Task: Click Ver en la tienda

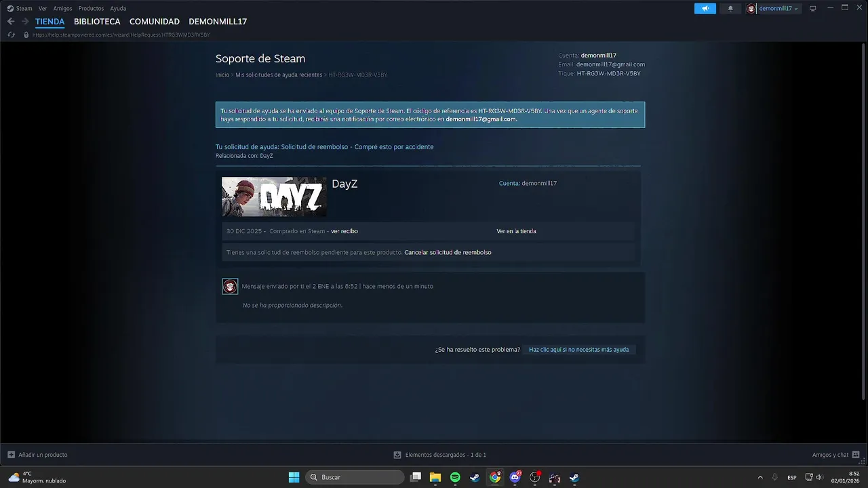Action: click(516, 231)
